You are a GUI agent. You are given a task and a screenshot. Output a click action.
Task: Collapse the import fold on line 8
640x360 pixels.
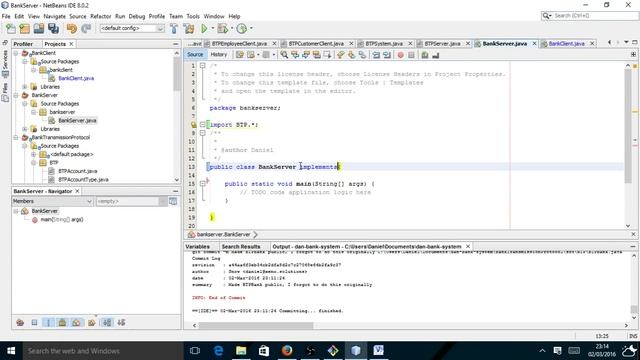pyautogui.click(x=202, y=124)
